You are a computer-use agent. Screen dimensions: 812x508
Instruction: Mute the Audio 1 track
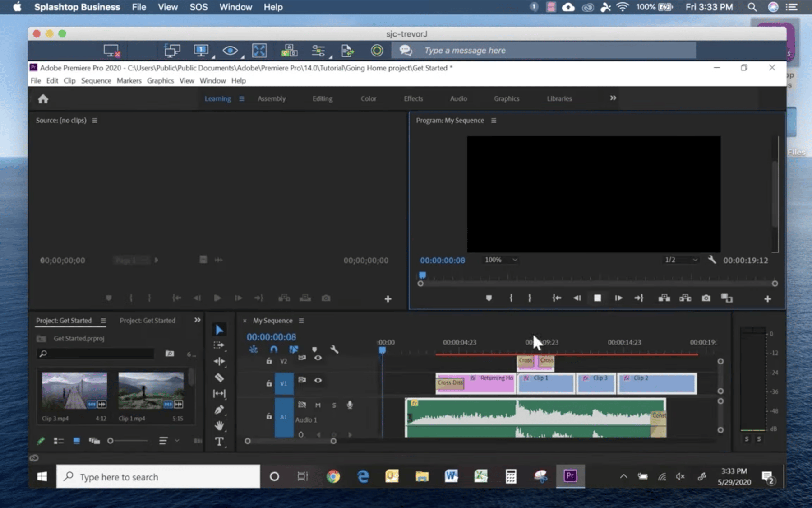[x=318, y=405]
